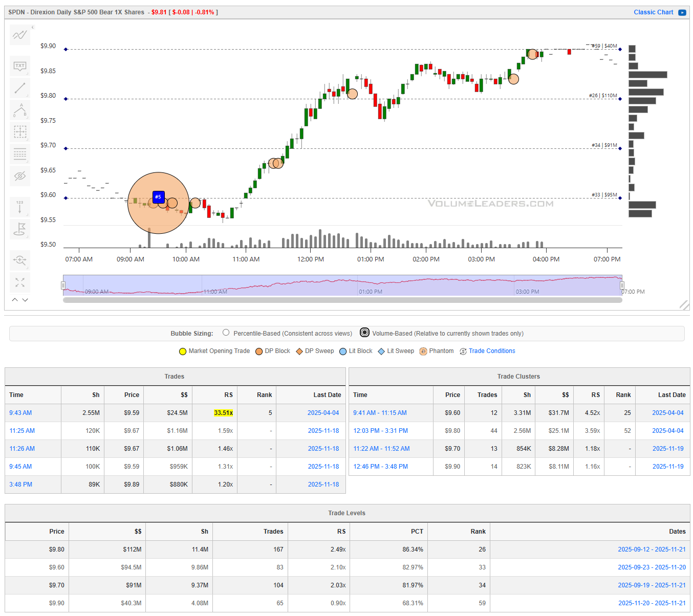Viewport: 693px width, 616px height.
Task: Open the 9:43 AM trade link
Action: (x=20, y=413)
